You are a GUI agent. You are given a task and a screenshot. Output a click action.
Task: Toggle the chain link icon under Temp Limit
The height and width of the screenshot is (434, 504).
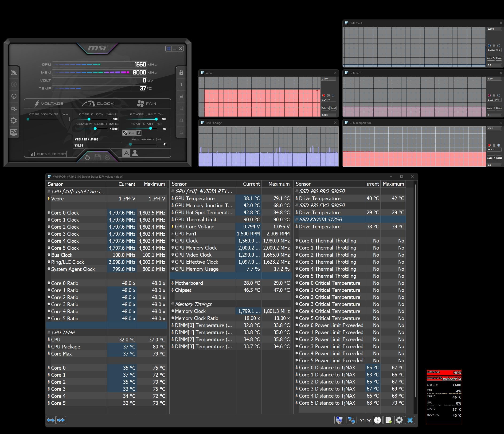(x=125, y=133)
